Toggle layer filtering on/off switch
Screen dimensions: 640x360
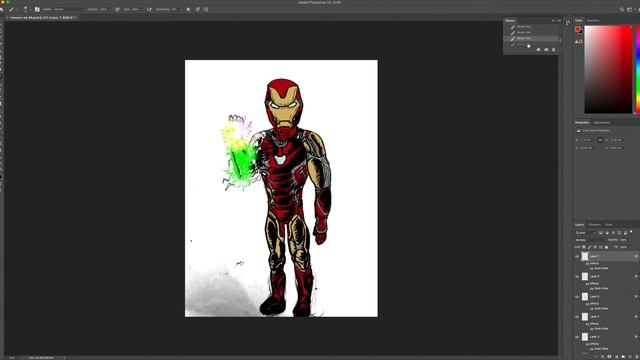pos(631,231)
